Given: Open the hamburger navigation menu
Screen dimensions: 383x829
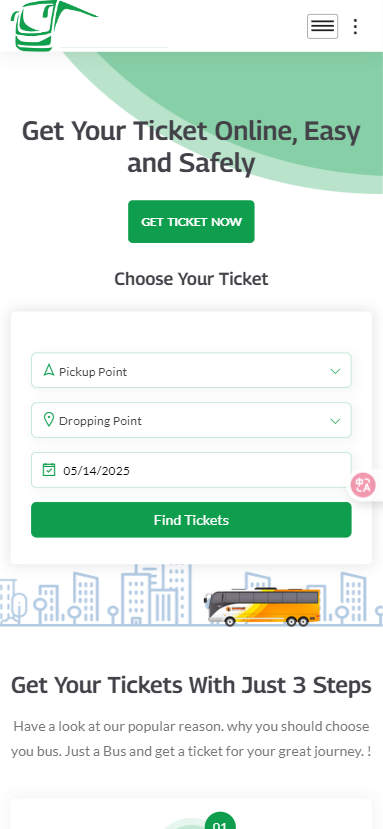Looking at the screenshot, I should (x=322, y=26).
